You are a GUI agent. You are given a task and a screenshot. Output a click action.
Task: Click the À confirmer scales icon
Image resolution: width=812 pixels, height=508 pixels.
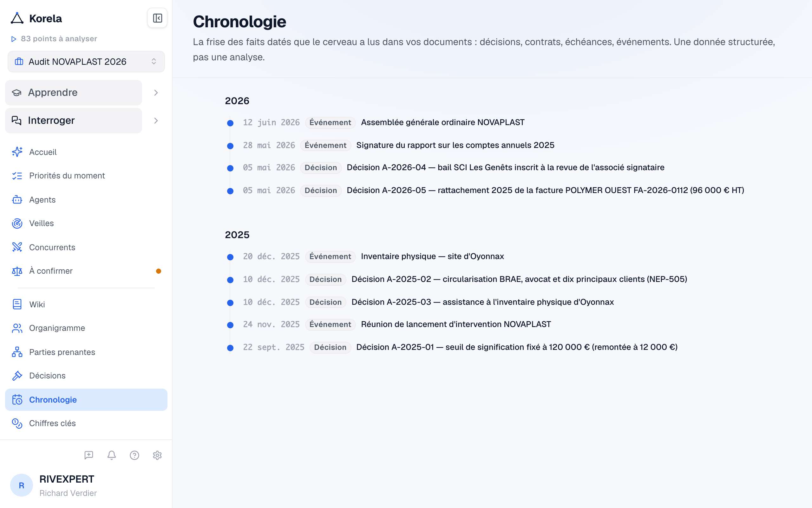click(x=17, y=271)
